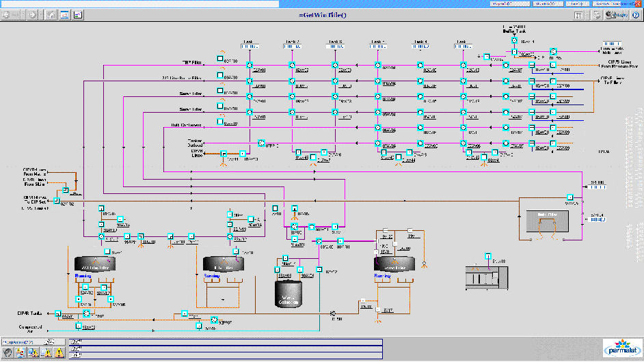Viewport: 644px width, 362px height.
Task: Go to the home screen icon
Action: pos(51,14)
